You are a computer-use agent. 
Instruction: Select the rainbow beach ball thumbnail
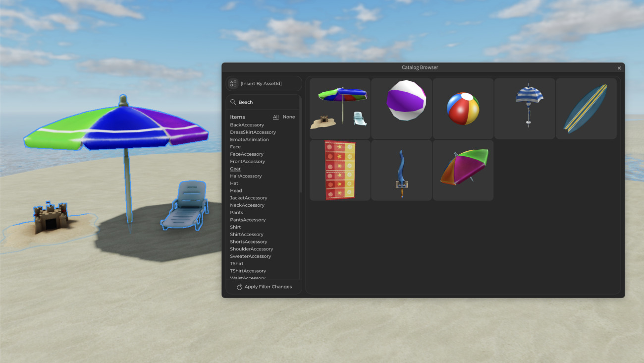[x=463, y=108]
